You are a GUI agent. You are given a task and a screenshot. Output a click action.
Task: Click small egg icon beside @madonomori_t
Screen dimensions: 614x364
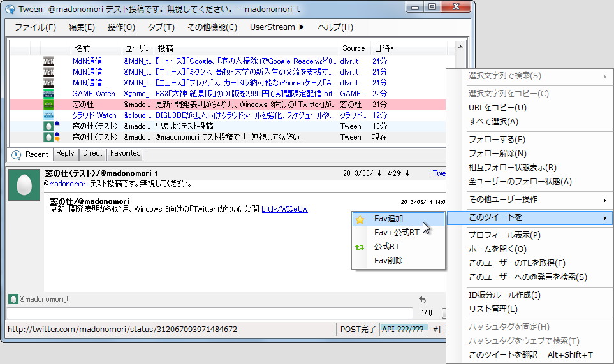(13, 299)
